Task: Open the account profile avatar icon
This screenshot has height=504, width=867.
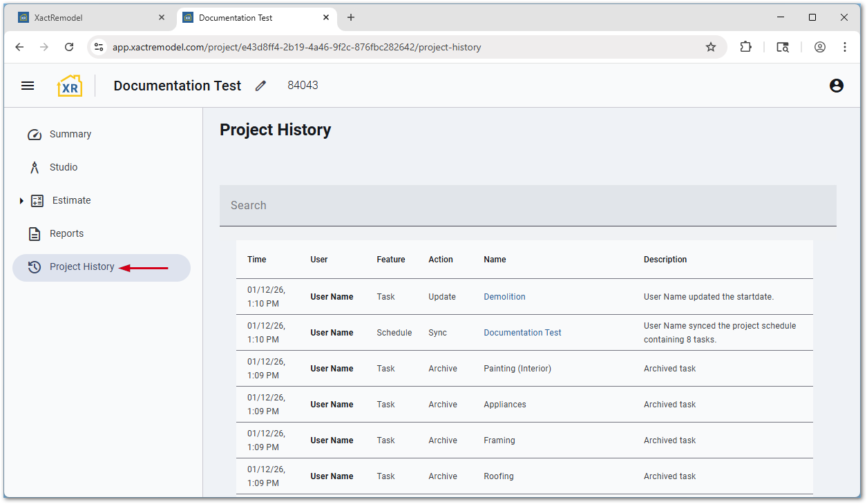Action: tap(837, 86)
